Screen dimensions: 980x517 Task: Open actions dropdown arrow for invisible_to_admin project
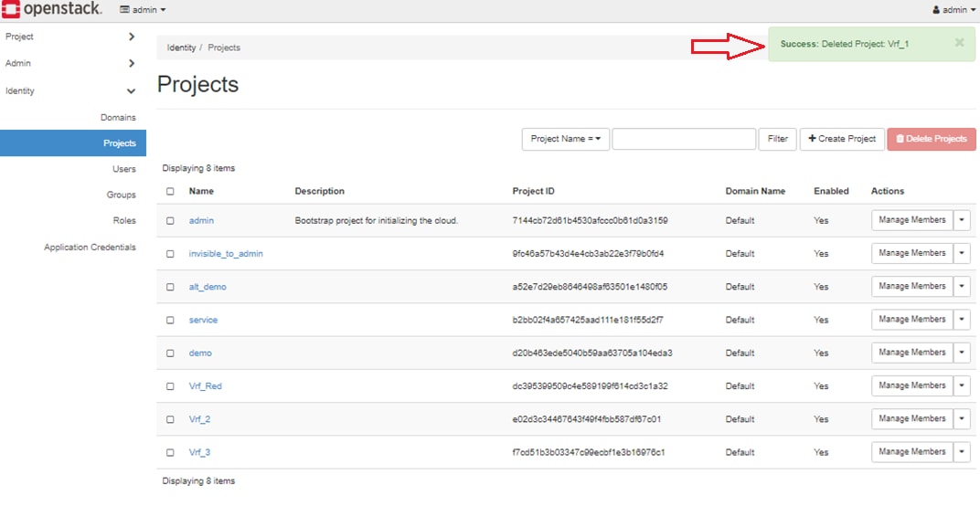point(962,253)
